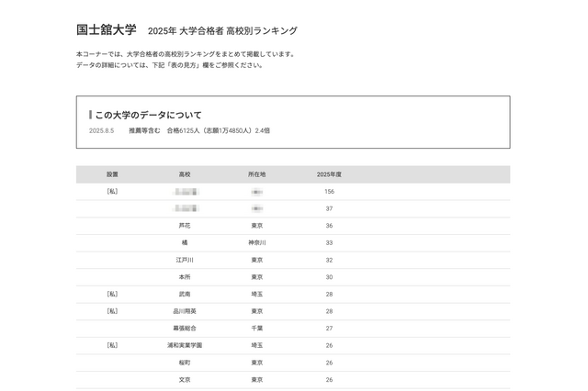Screen dimensions: 588x391
Task: Click the school name 橘
Action: (x=185, y=243)
